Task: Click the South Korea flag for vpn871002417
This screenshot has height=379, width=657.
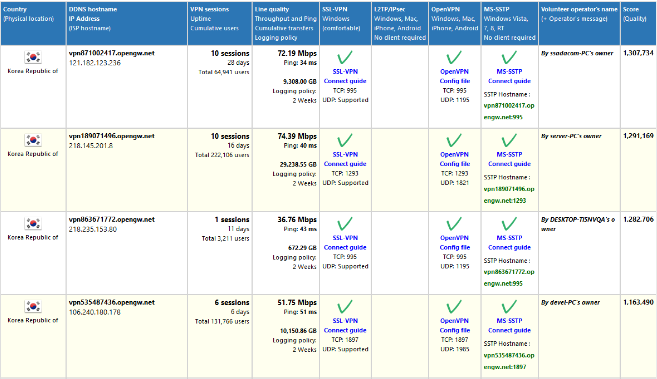Action: click(33, 57)
